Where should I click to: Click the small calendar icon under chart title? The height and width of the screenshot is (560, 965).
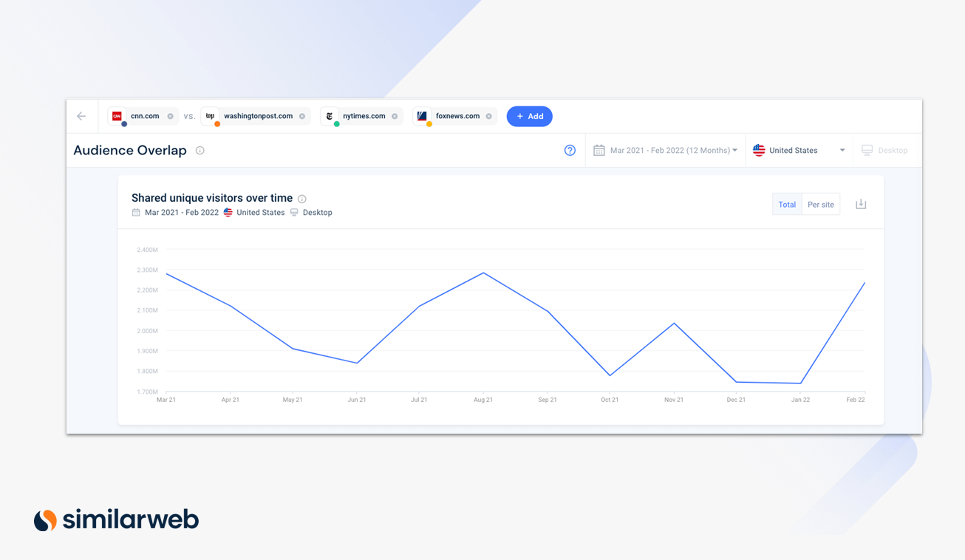pos(136,212)
